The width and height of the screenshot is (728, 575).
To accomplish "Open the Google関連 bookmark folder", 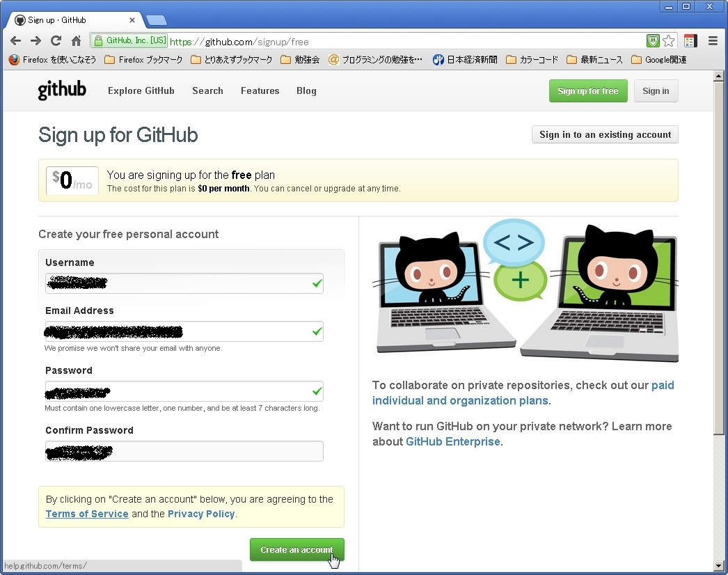I will click(x=659, y=59).
